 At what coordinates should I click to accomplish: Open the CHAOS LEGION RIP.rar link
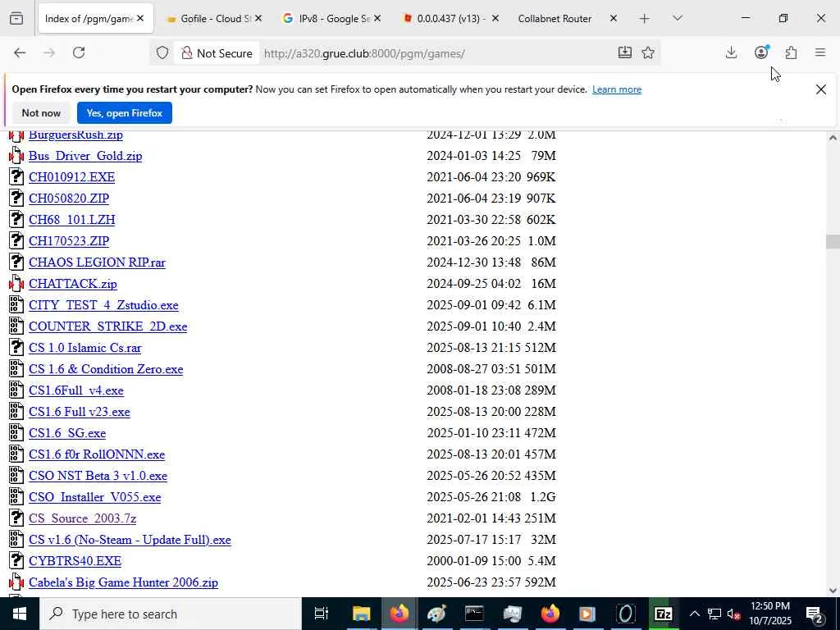pos(97,262)
